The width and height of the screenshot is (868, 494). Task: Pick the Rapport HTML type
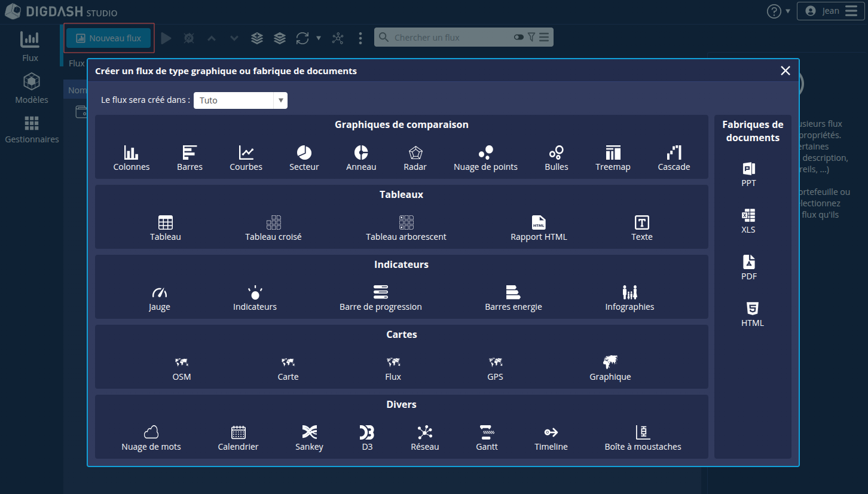(x=539, y=228)
